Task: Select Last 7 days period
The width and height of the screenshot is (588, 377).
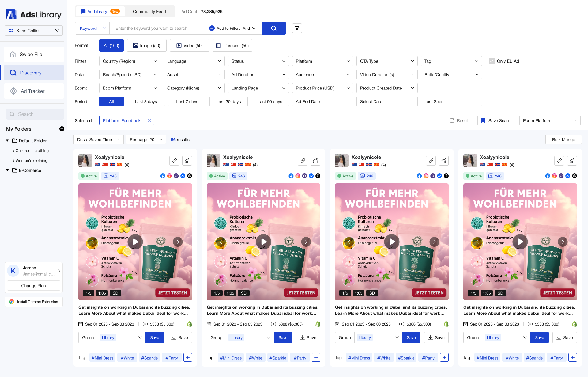Action: (187, 101)
